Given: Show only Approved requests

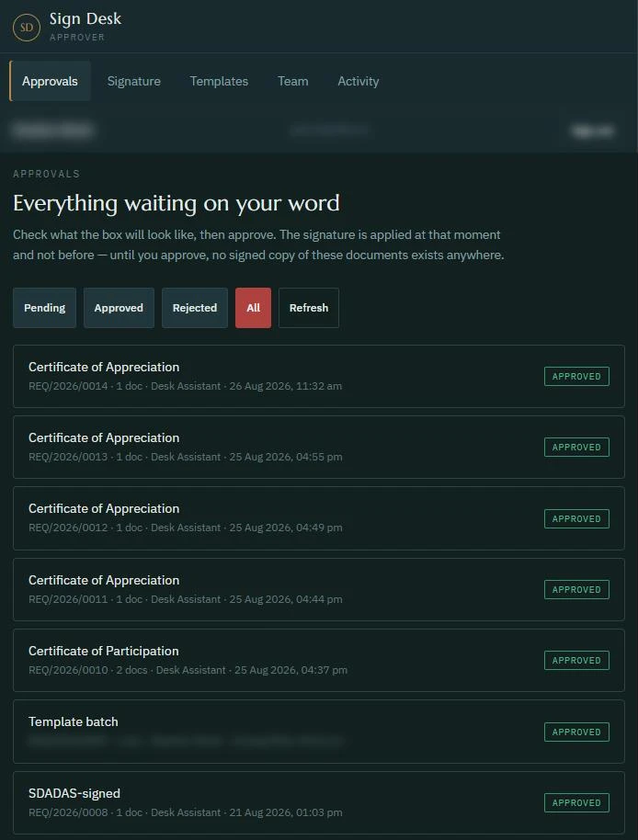Looking at the screenshot, I should [119, 308].
